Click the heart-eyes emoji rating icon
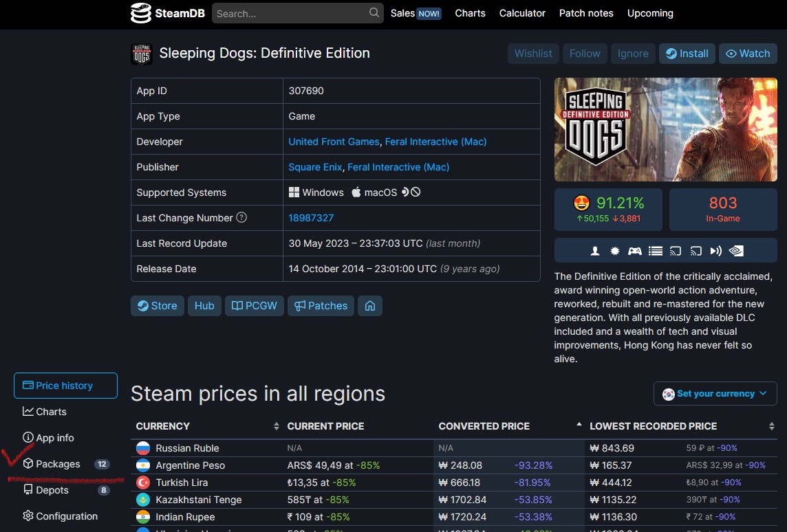This screenshot has height=532, width=787. 581,203
